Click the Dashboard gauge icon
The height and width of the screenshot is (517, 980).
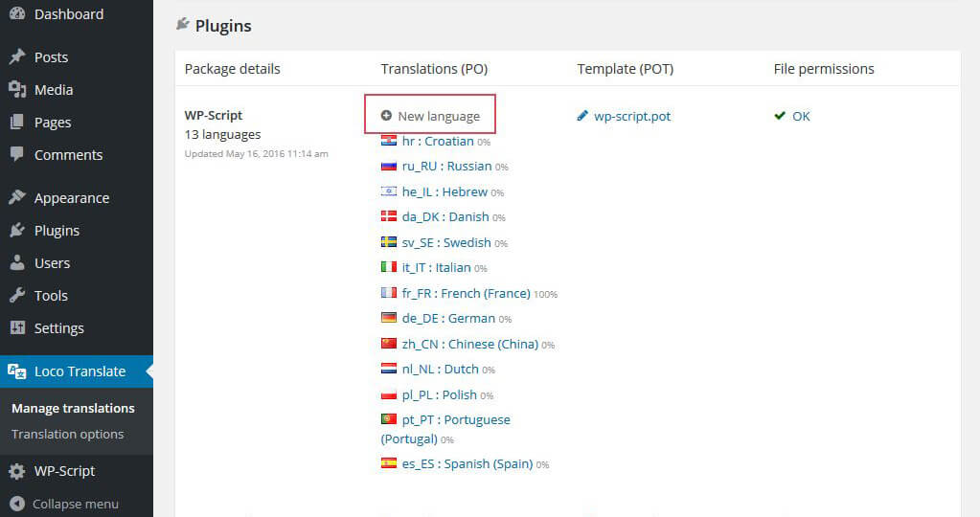point(17,13)
